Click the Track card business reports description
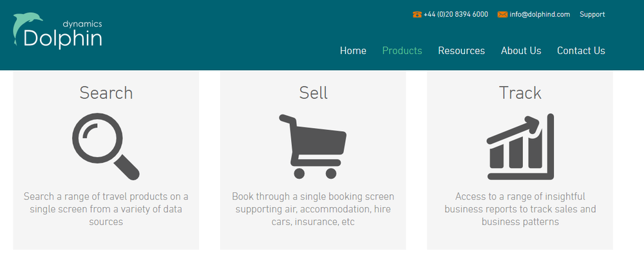The image size is (644, 258). (520, 209)
